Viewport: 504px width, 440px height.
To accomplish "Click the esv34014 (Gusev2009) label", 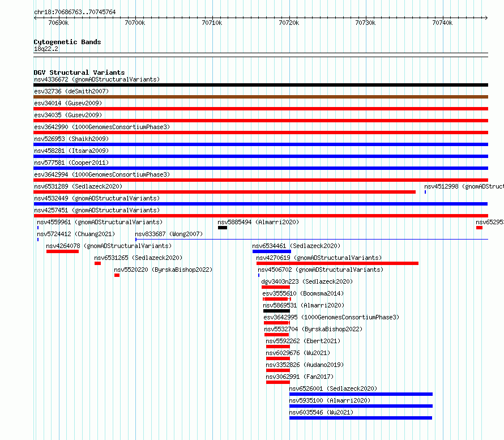I will pyautogui.click(x=68, y=103).
